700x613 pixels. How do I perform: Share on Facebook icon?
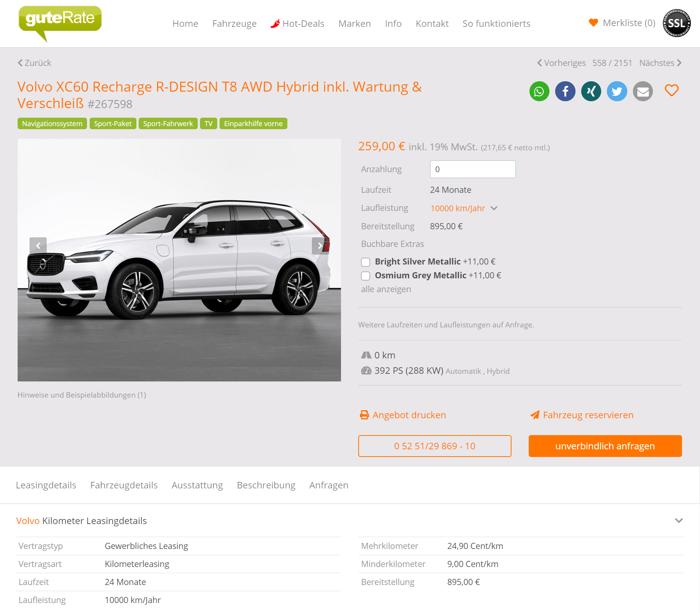(565, 91)
